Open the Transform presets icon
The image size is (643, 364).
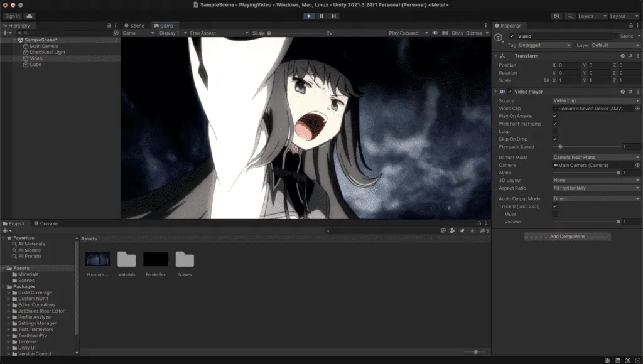(x=630, y=56)
